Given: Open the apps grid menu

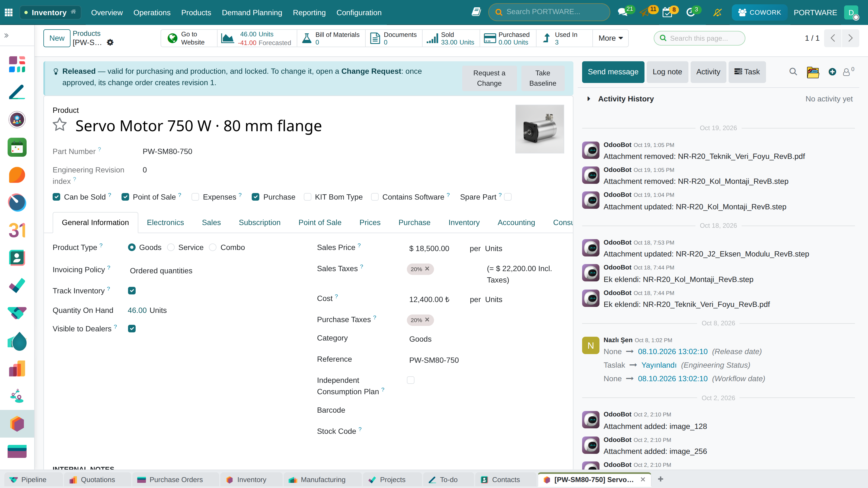Looking at the screenshot, I should [9, 12].
